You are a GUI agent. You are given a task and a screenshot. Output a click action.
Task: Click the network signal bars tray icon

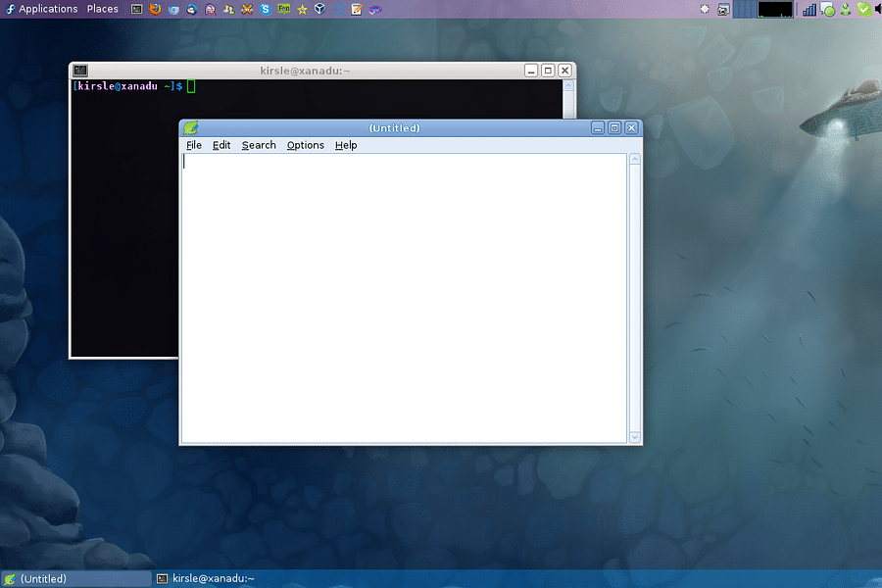tap(809, 9)
